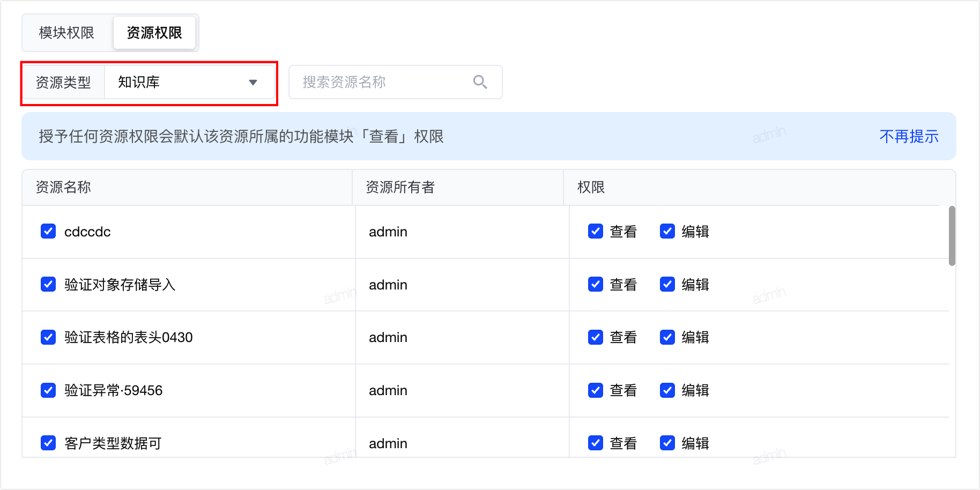This screenshot has height=490, width=980.
Task: Select the 资源权限 tab
Action: point(154,33)
